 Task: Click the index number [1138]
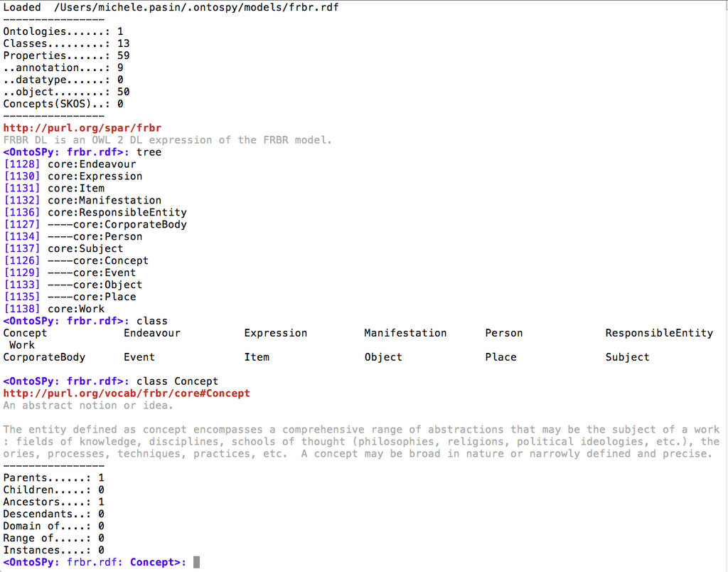tap(22, 309)
